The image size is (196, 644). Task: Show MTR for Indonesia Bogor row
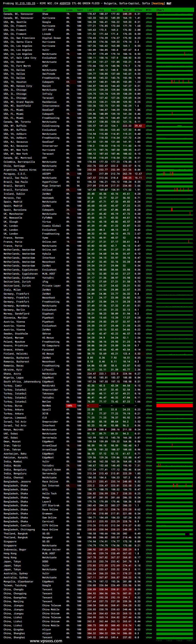click(x=149, y=550)
